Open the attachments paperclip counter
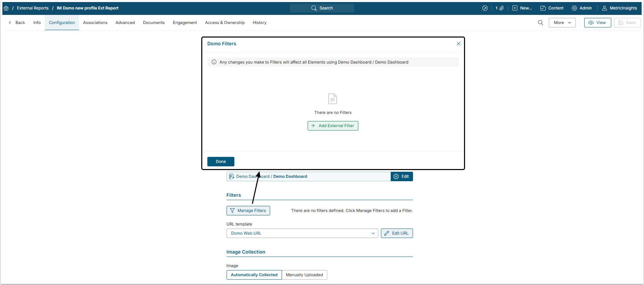 click(x=500, y=8)
